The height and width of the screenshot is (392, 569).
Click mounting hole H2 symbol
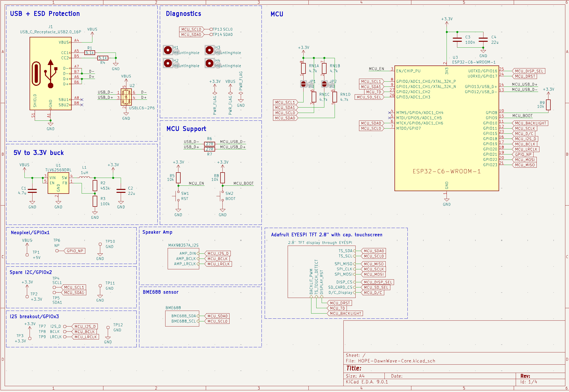tap(168, 63)
